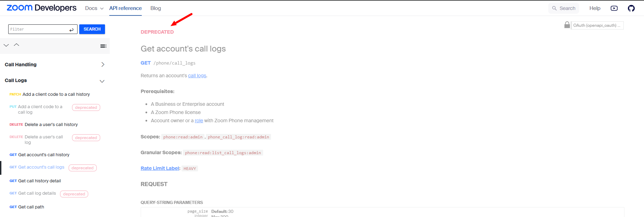644x217 pixels.
Task: Follow the 'call logs' hyperlink
Action: (197, 76)
